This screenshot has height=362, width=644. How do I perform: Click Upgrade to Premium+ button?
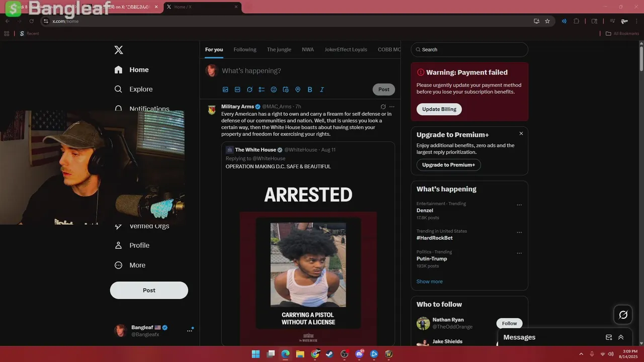448,165
